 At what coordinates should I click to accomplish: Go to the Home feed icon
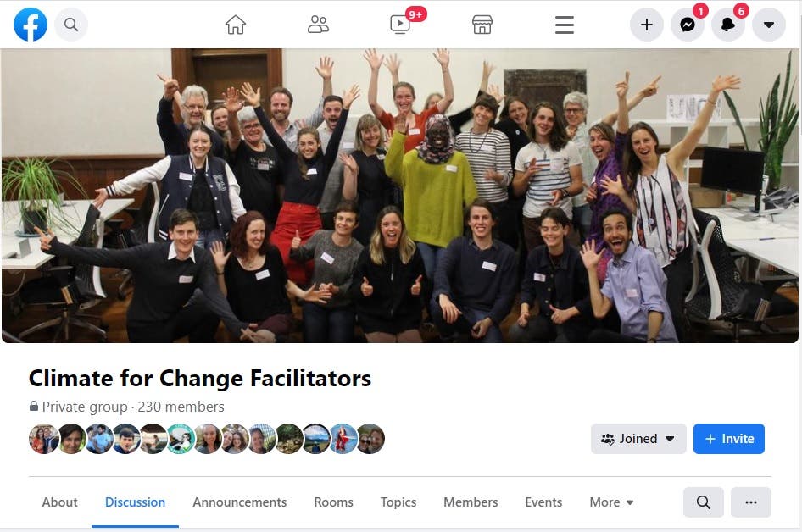pyautogui.click(x=236, y=25)
